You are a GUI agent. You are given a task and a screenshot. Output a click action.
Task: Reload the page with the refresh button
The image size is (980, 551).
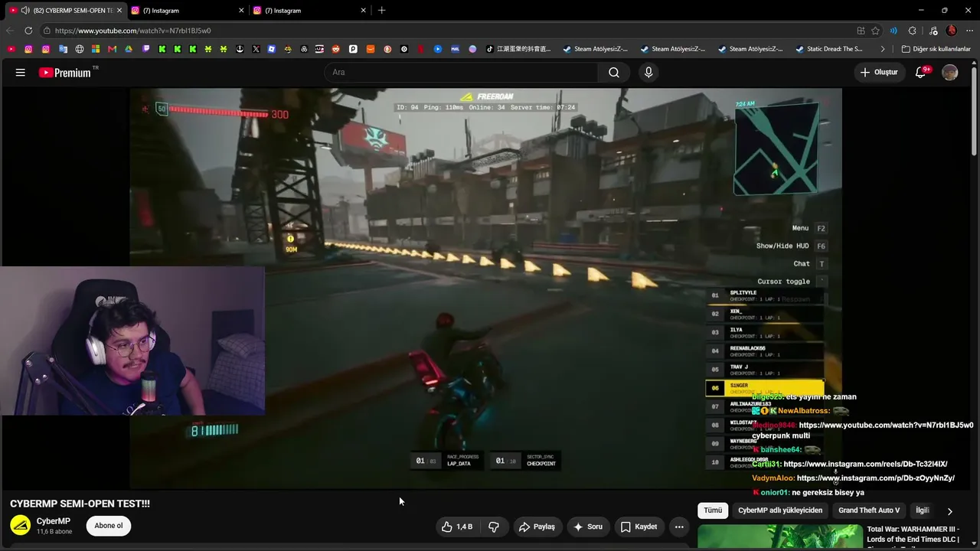(28, 31)
